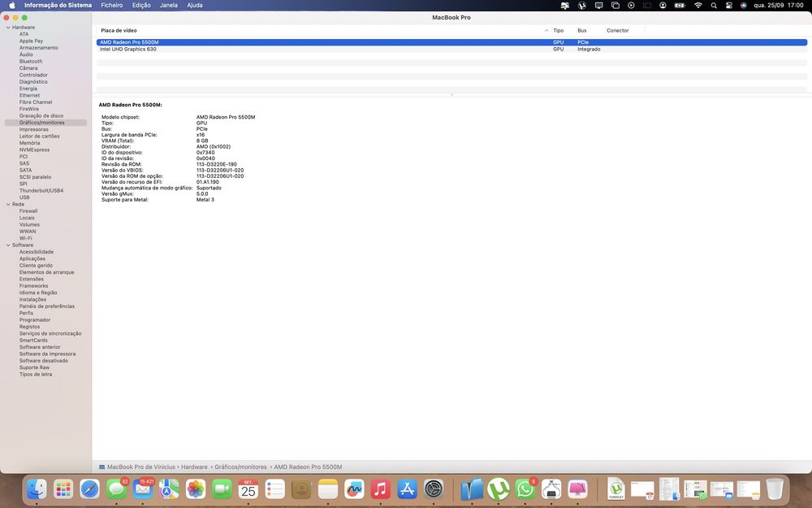Open CleanMyMac pink monitor icon in dock

577,488
